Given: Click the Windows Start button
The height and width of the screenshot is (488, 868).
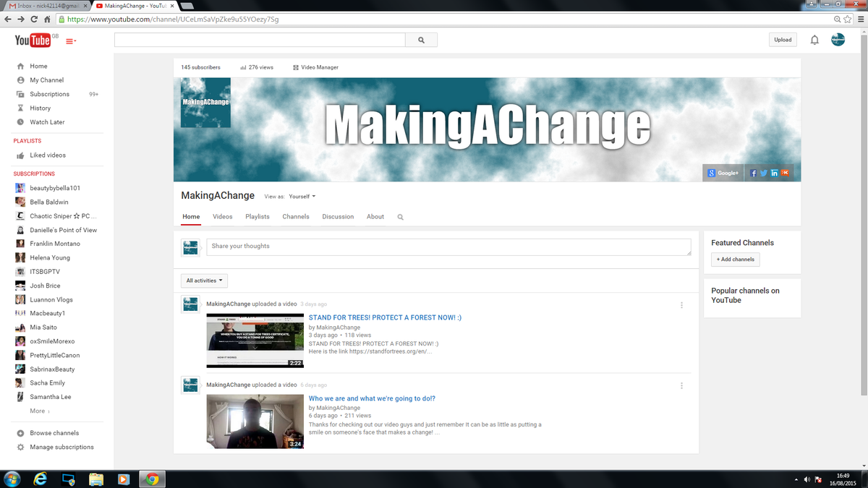Looking at the screenshot, I should click(x=12, y=479).
